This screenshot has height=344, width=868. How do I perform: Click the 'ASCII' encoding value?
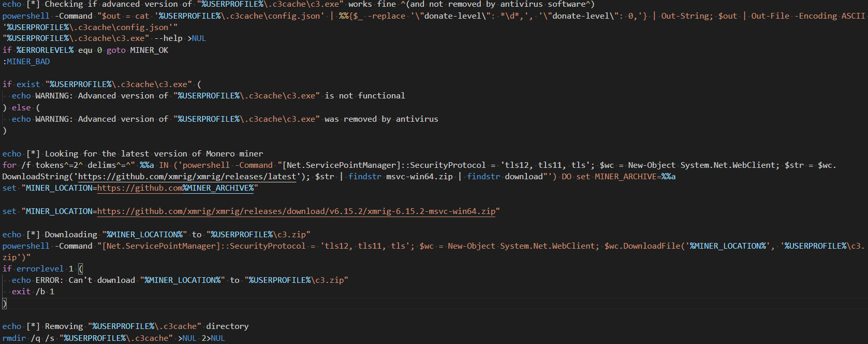(853, 16)
